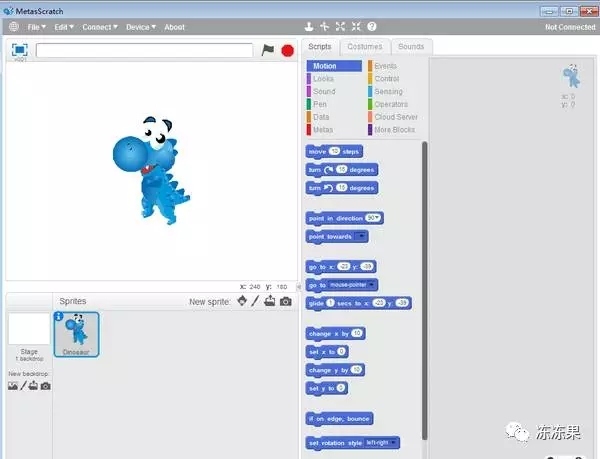Paint new backdrop brush icon
Screen dimensions: 600x459
point(23,386)
